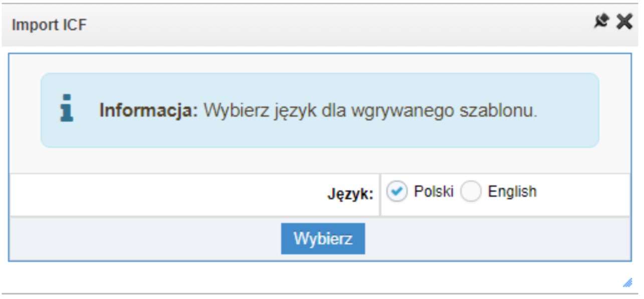Screen dimensions: 644x299
Task: Select the English language radio button
Action: point(471,192)
